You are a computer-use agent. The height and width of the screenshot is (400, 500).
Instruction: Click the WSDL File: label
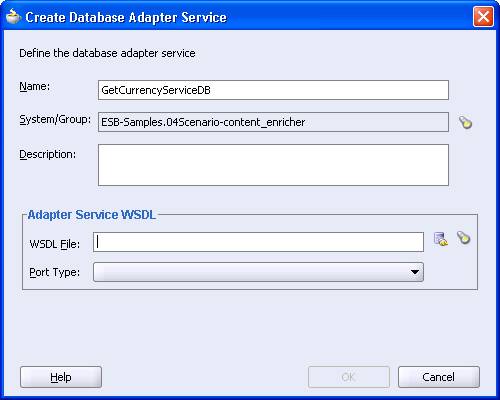click(x=55, y=244)
